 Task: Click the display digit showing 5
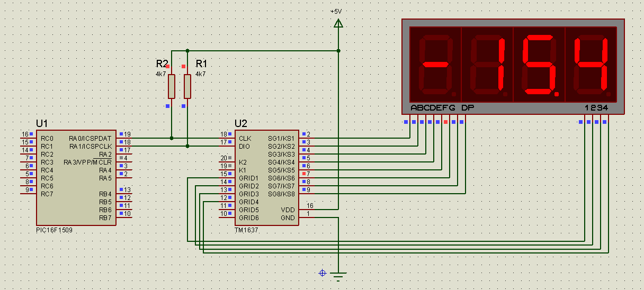(539, 64)
